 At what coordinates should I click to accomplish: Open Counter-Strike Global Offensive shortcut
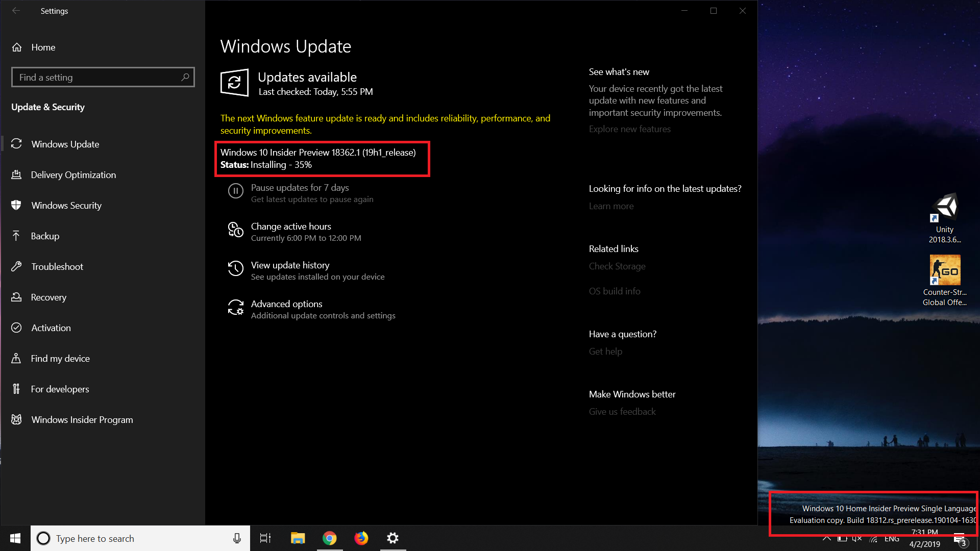(945, 281)
